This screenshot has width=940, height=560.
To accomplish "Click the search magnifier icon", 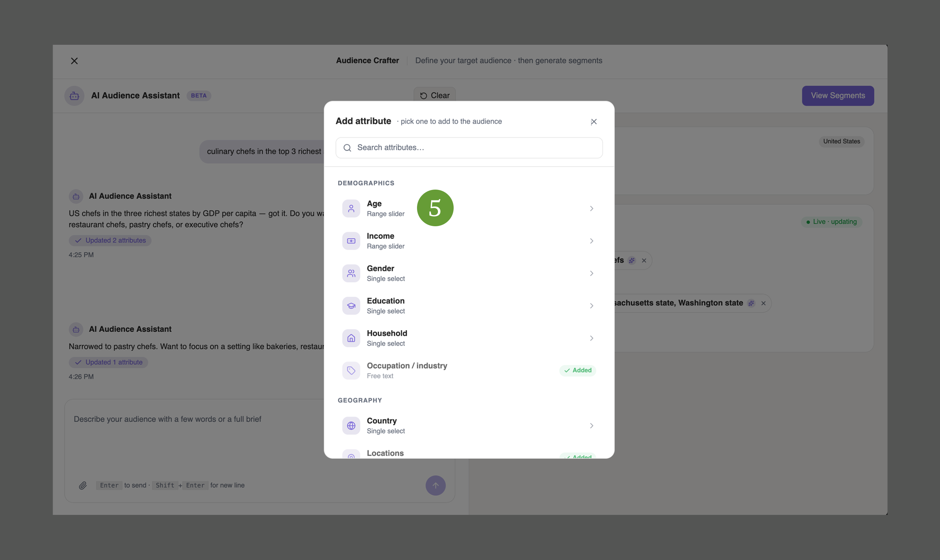I will (347, 147).
